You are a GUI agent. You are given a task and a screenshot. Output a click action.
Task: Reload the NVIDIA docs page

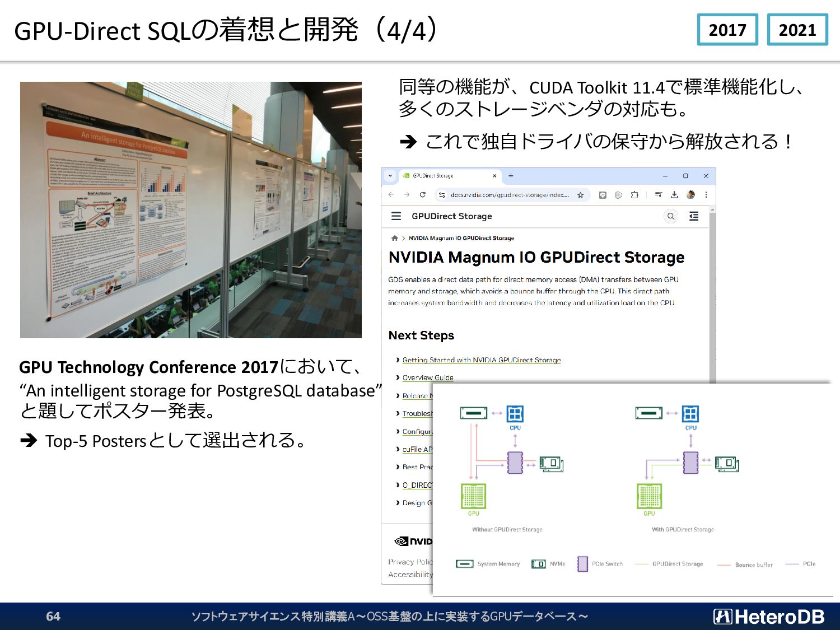pyautogui.click(x=423, y=195)
